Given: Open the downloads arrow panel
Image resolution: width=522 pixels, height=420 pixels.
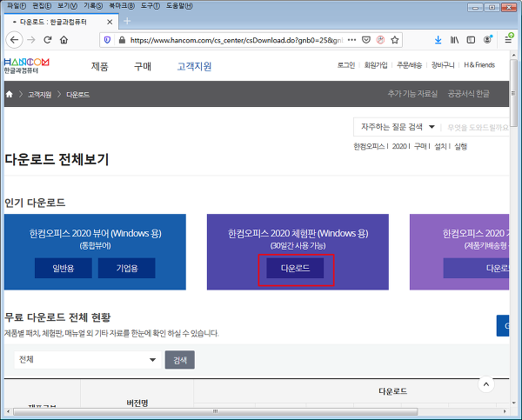Looking at the screenshot, I should point(438,40).
